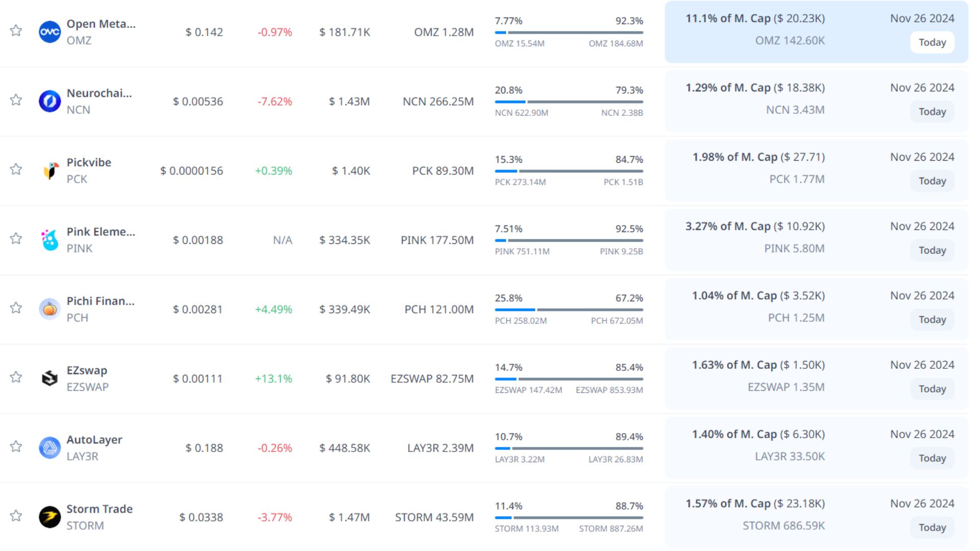Click the Storm Trade coin logo

point(50,517)
